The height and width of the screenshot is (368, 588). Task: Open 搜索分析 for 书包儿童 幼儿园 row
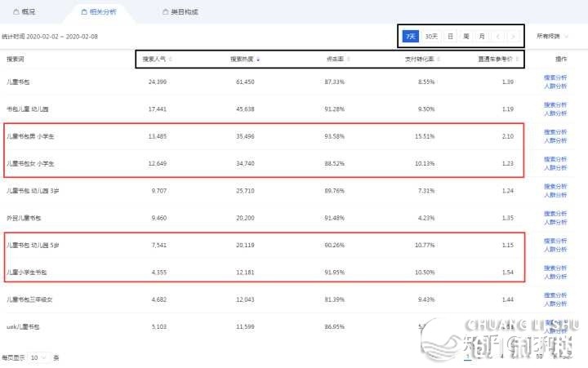(555, 105)
